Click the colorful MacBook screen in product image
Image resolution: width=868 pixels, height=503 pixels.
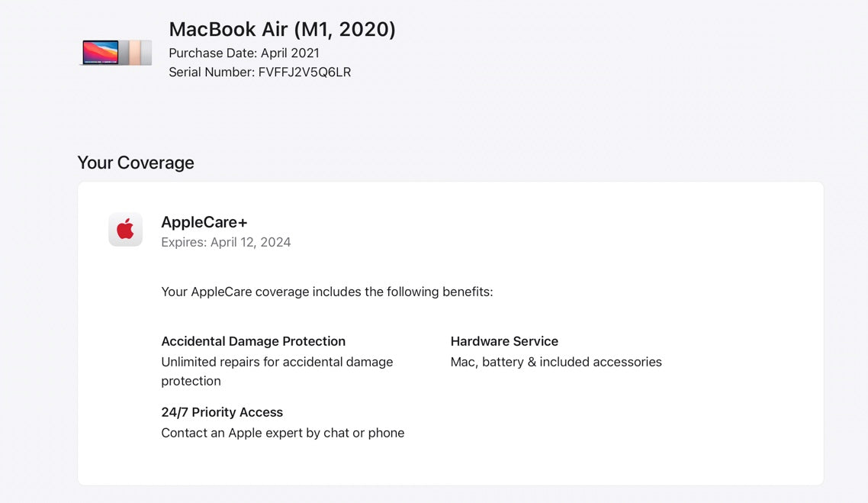101,53
